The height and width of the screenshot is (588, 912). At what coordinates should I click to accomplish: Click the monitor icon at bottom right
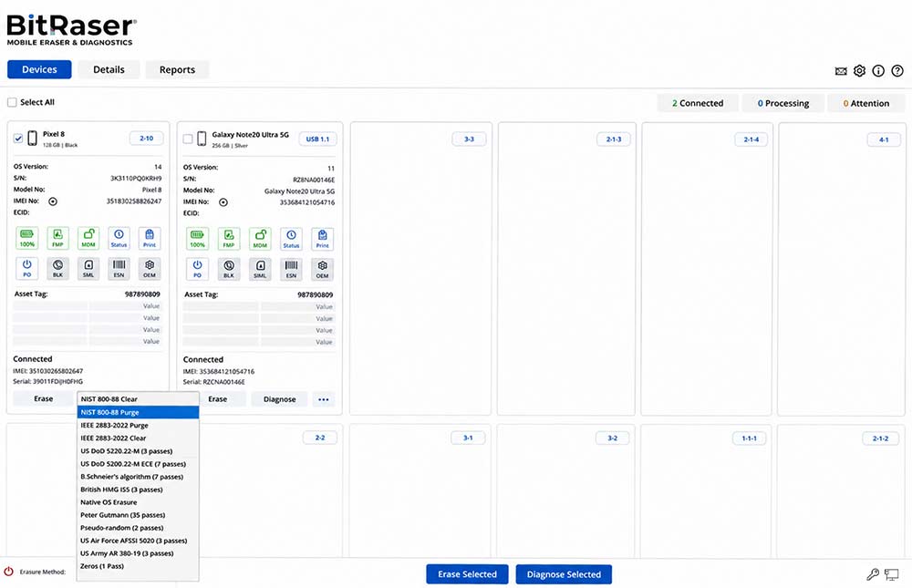[x=891, y=574]
